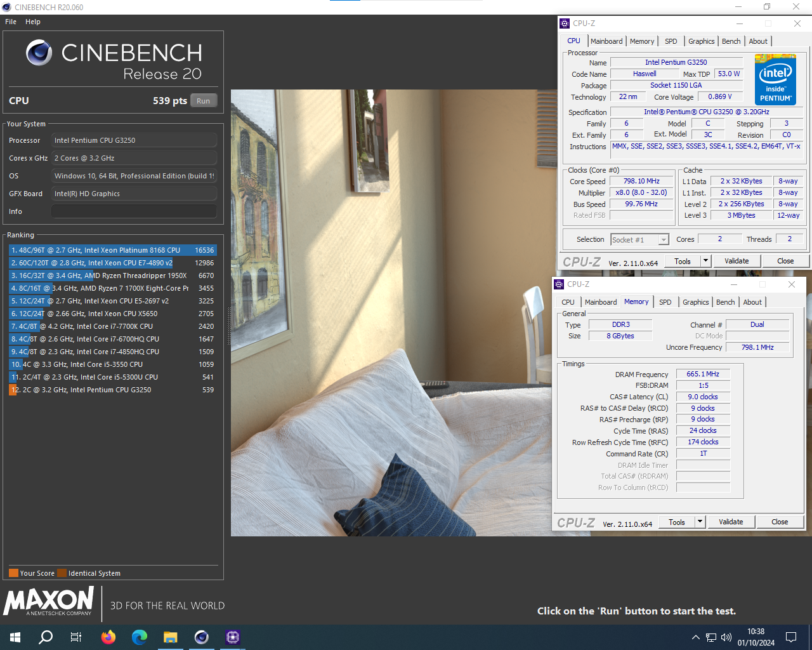Click the Intel Pentium logo in CPU-Z
The width and height of the screenshot is (812, 650).
(x=776, y=79)
